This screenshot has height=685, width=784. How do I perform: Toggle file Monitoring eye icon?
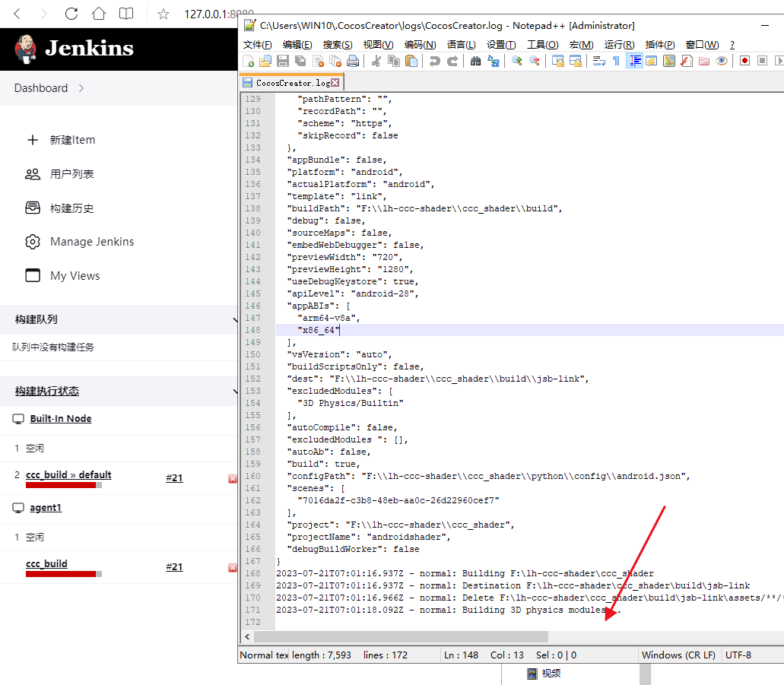click(722, 61)
